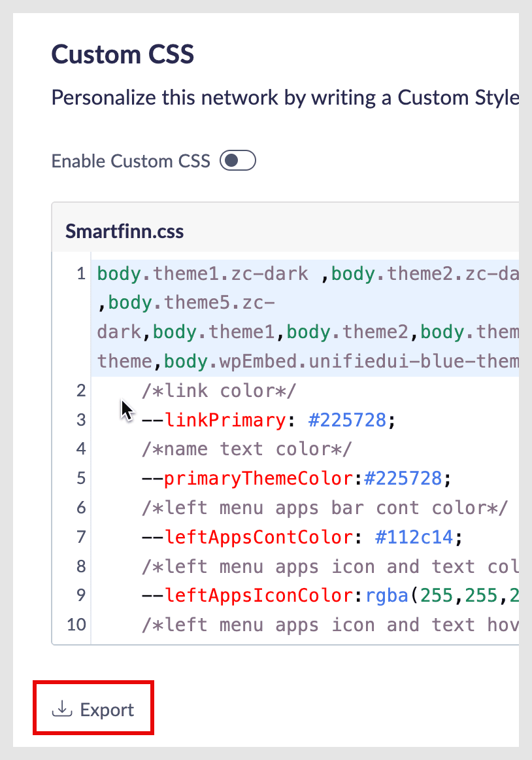The image size is (532, 760).
Task: Click the --leftAppsContColor property
Action: point(248,537)
